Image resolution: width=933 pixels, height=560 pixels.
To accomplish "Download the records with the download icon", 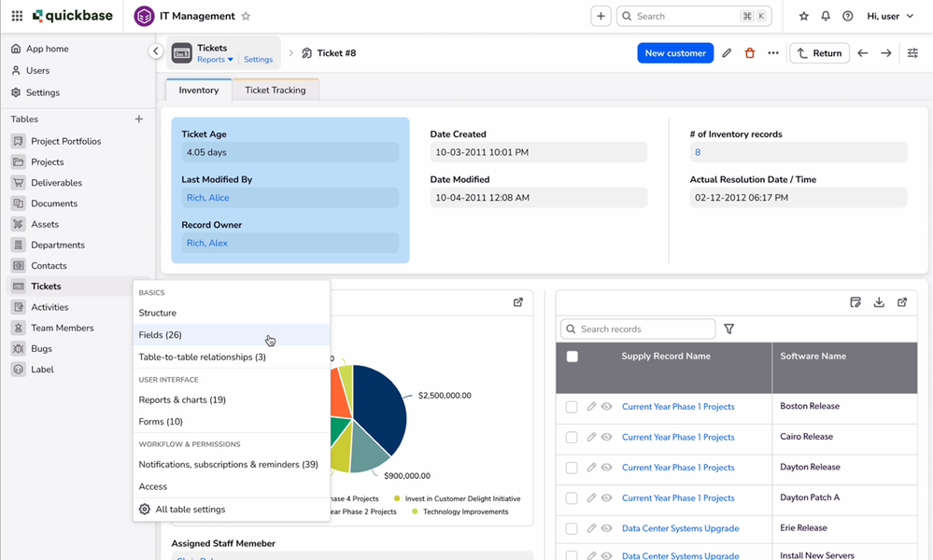I will click(879, 302).
